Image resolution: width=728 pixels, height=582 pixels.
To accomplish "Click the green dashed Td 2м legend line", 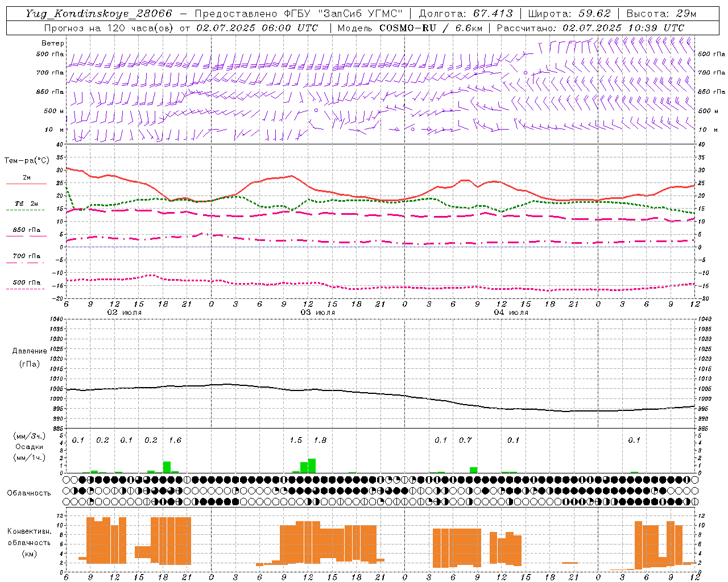I will (25, 210).
